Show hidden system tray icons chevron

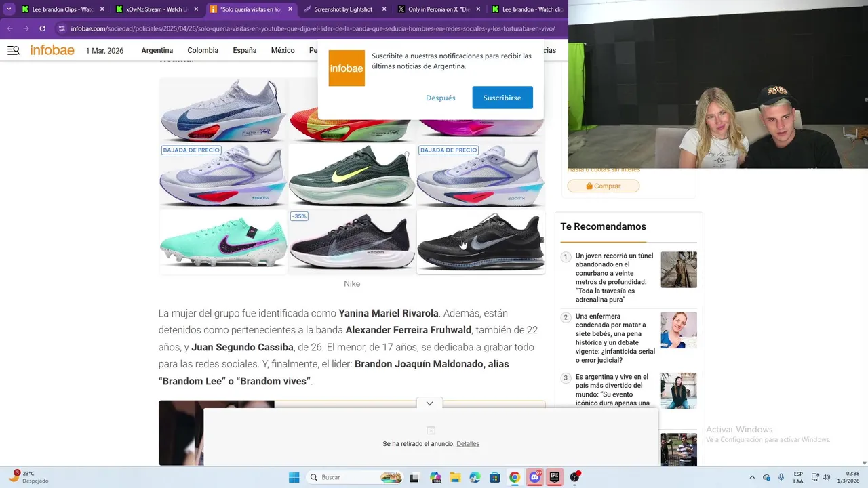[x=751, y=477]
